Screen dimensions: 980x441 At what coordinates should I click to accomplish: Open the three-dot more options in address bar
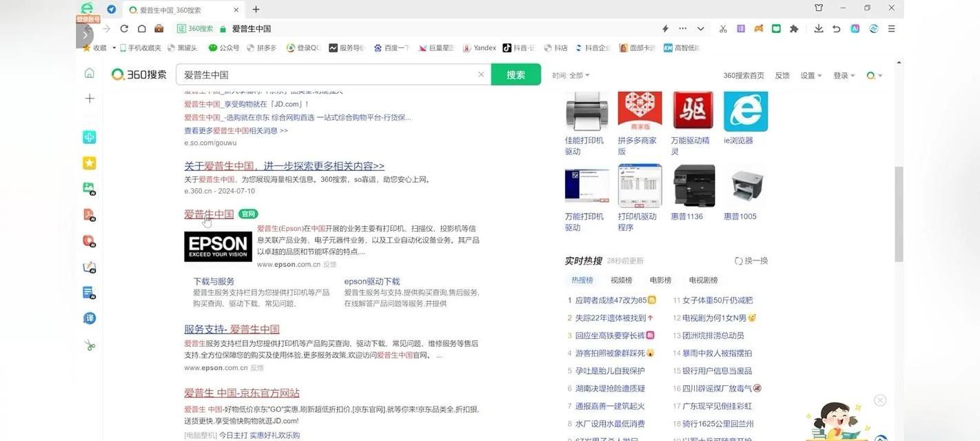[683, 28]
